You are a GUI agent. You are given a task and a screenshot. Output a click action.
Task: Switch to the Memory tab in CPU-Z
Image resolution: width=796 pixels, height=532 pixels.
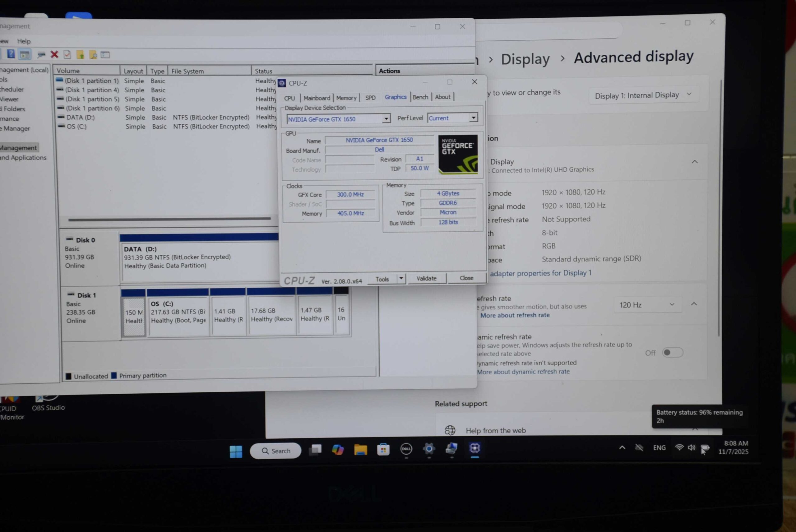[x=346, y=98]
